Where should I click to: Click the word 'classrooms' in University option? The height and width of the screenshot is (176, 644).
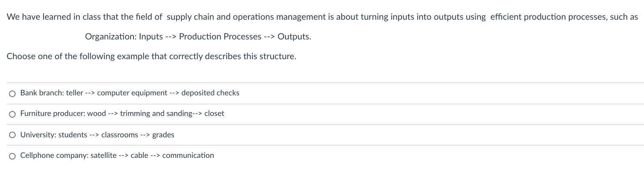click(x=120, y=135)
